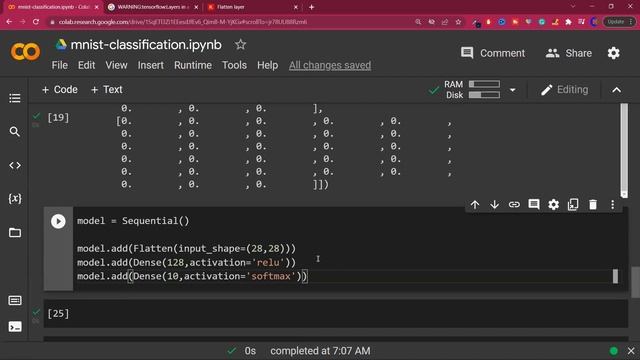Click the Dense 128 relu code line
640x360 pixels.
click(186, 262)
